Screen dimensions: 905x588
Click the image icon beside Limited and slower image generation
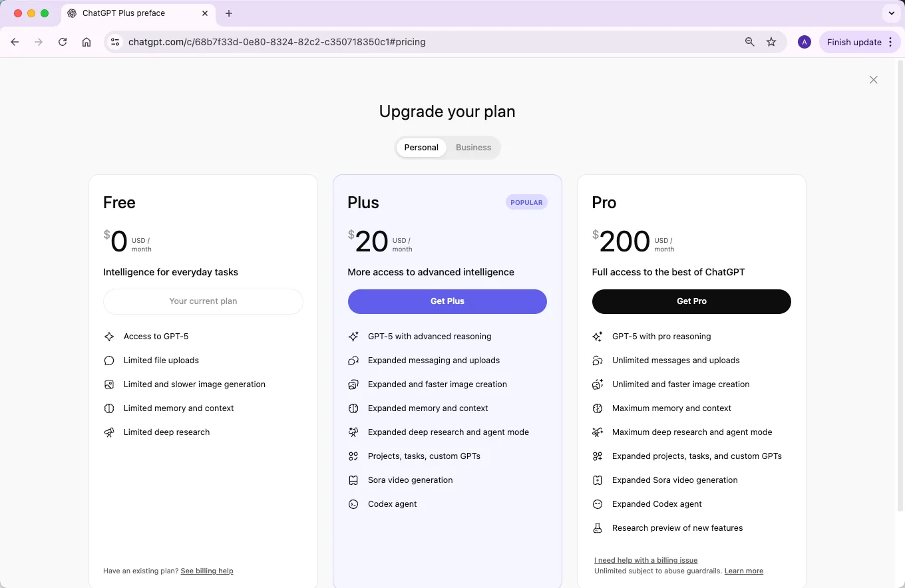(x=109, y=384)
